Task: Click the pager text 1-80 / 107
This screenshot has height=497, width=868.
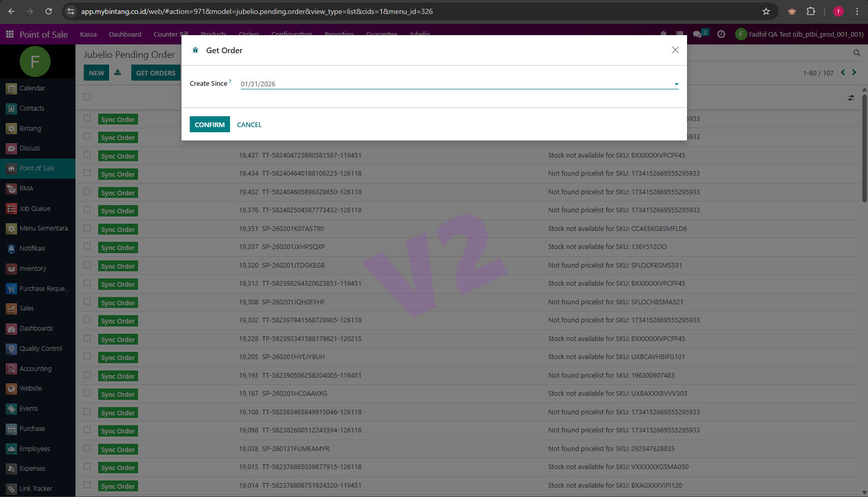Action: [818, 73]
